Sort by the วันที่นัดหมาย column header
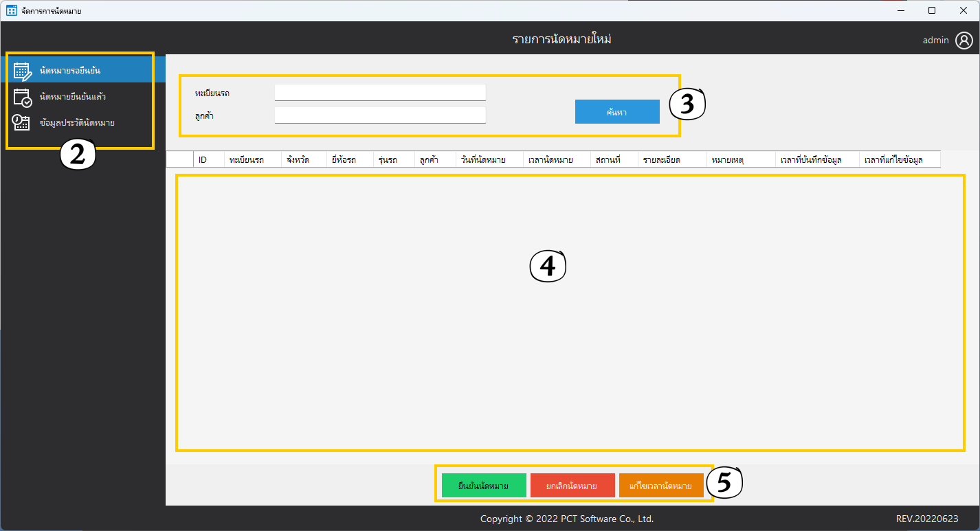 [x=484, y=159]
